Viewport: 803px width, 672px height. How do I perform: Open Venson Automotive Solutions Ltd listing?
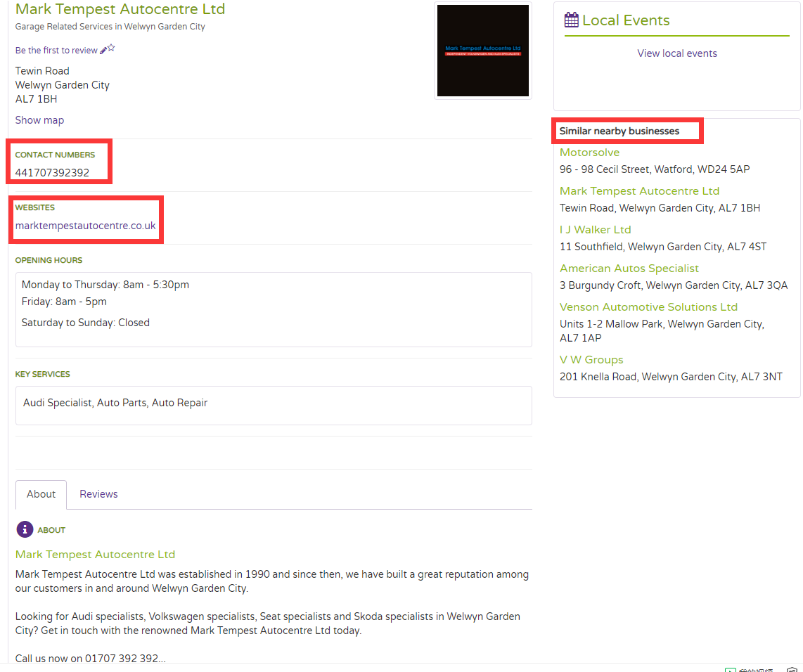click(648, 307)
